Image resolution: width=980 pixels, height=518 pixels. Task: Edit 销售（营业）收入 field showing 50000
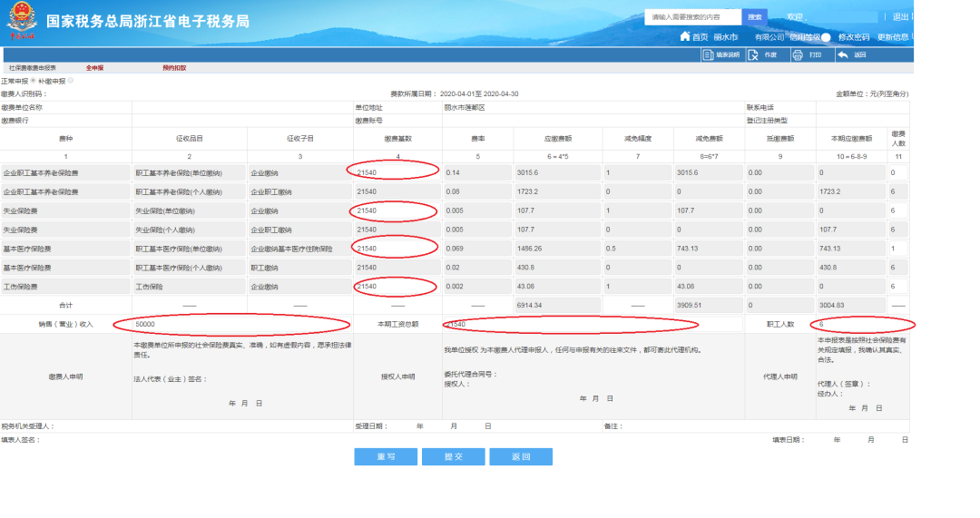242,324
